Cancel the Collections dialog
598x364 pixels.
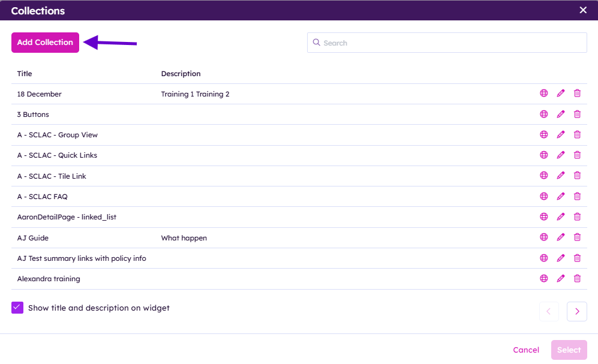(525, 350)
